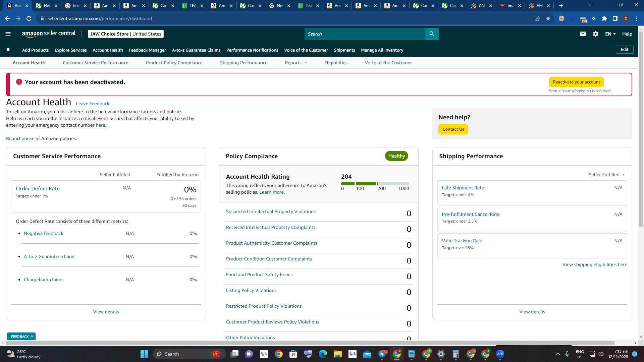Select the Customer Service Performance tab
This screenshot has height=362, width=644.
pyautogui.click(x=96, y=63)
